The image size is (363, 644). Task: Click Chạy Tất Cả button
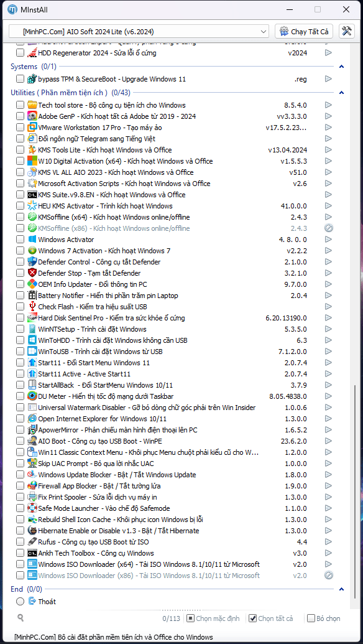(305, 31)
